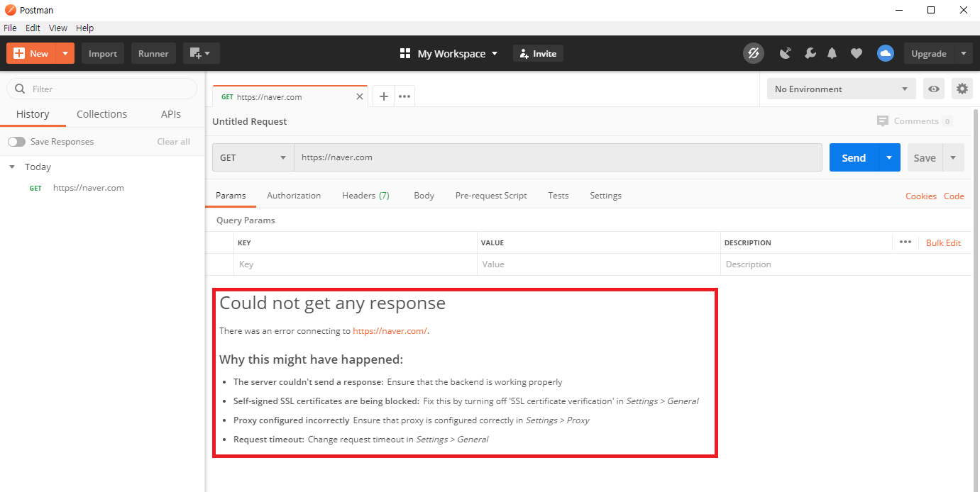Click the Untitled Request title
The width and height of the screenshot is (980, 492).
coord(250,121)
